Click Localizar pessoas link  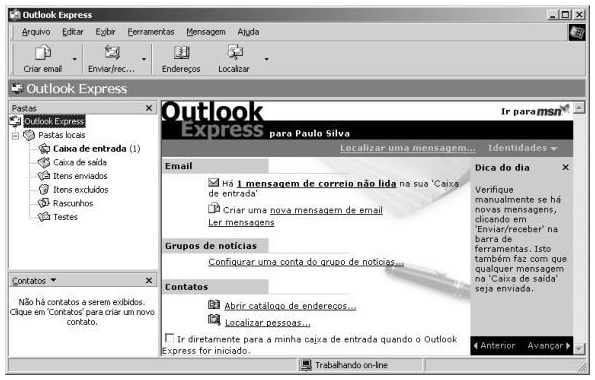268,323
